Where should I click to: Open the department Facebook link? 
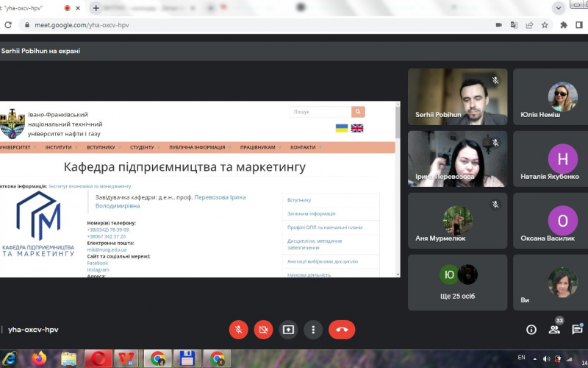click(98, 263)
